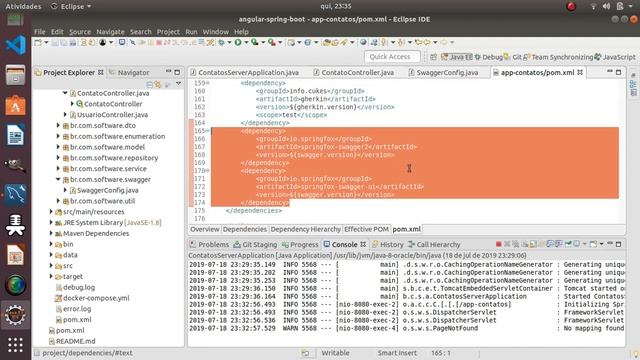Switch to the History view tab
The width and height of the screenshot is (640, 360).
tap(388, 244)
